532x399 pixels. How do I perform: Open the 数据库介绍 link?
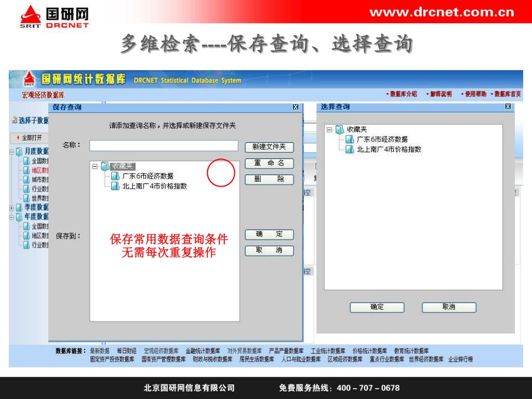pos(403,94)
